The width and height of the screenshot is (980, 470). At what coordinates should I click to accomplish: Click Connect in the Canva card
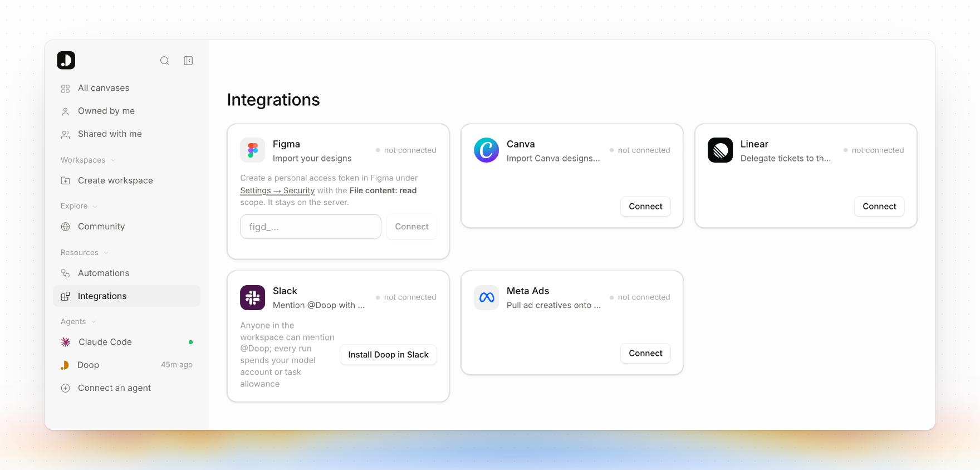(645, 206)
